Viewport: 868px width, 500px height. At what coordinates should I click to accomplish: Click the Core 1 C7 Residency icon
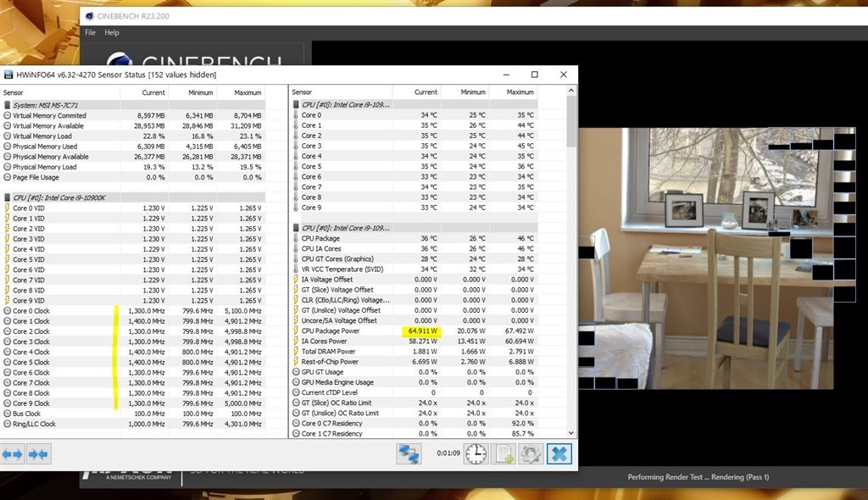(x=296, y=434)
